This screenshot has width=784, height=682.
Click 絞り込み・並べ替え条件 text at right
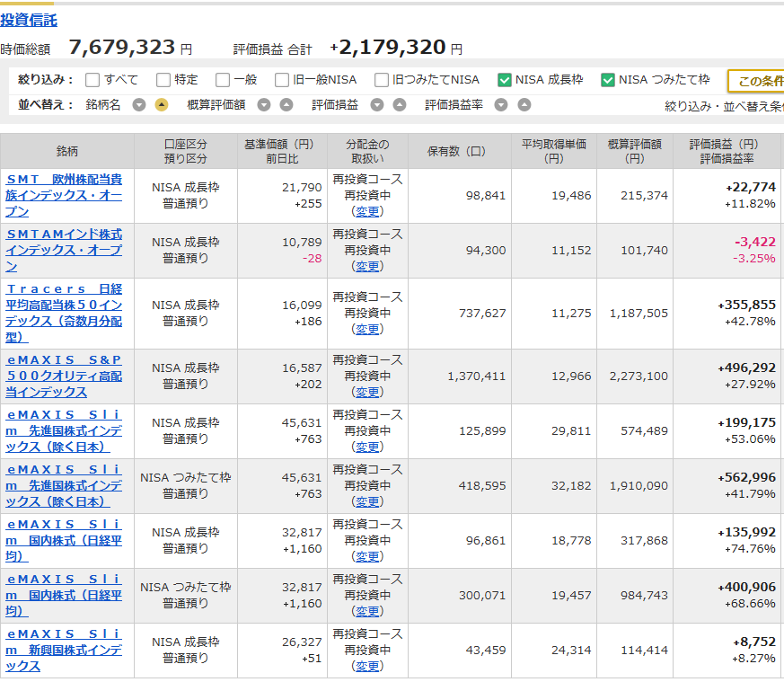[x=724, y=106]
